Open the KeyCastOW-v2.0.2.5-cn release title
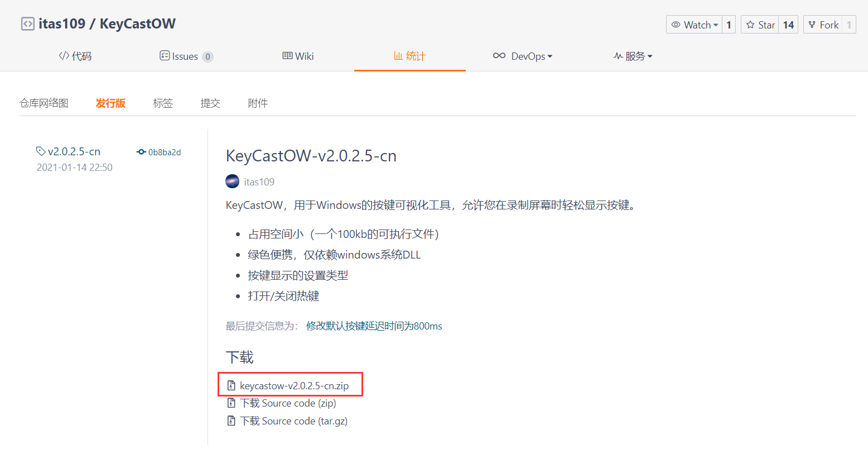 (x=311, y=156)
